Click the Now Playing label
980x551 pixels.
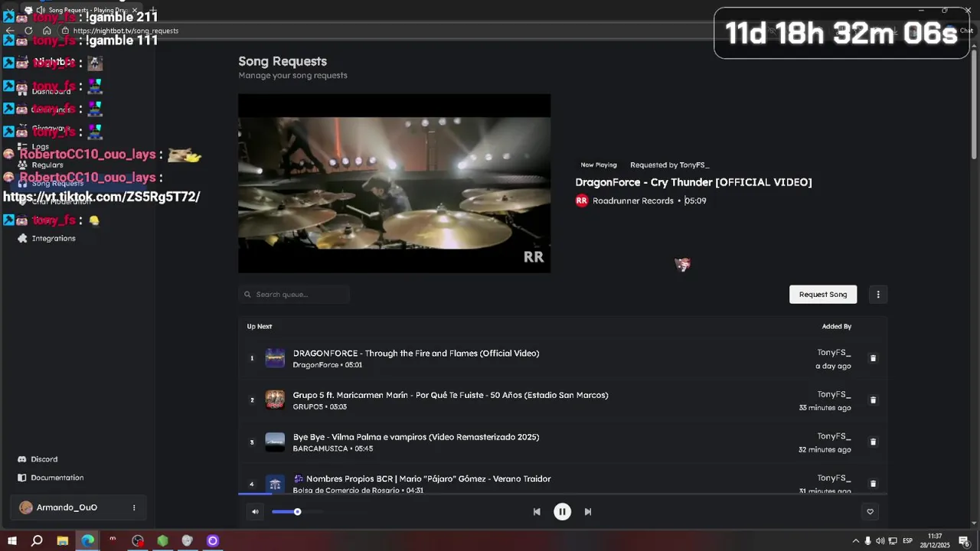(599, 165)
